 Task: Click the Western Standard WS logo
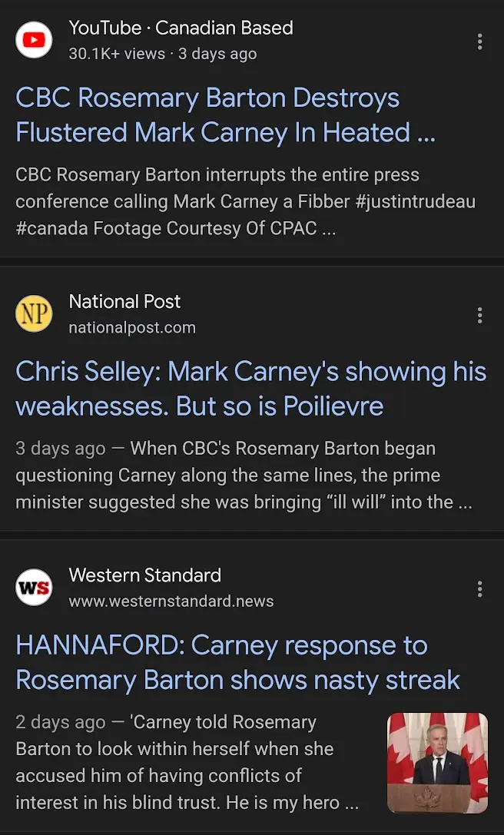(x=34, y=588)
